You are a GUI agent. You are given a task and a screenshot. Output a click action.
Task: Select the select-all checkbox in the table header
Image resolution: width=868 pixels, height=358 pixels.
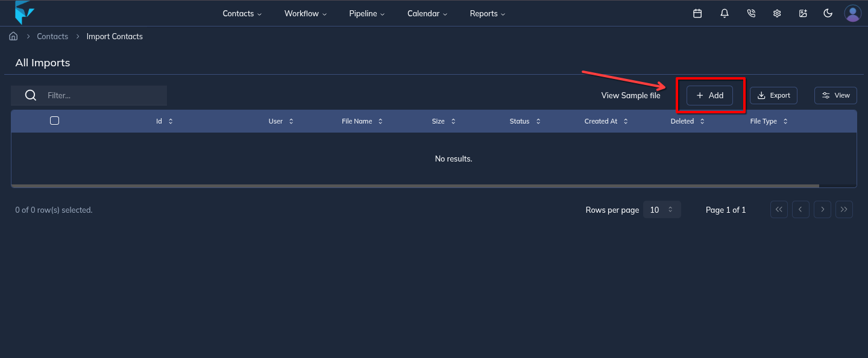click(x=54, y=121)
